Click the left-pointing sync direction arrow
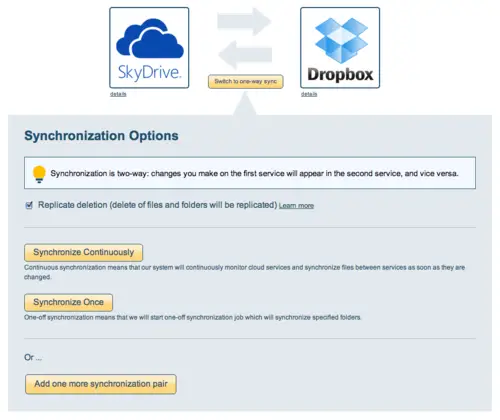Image resolution: width=500 pixels, height=420 pixels. click(245, 54)
